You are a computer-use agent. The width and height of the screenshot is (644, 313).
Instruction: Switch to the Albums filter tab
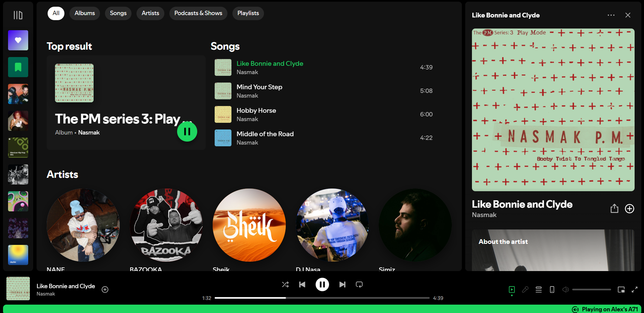(85, 13)
